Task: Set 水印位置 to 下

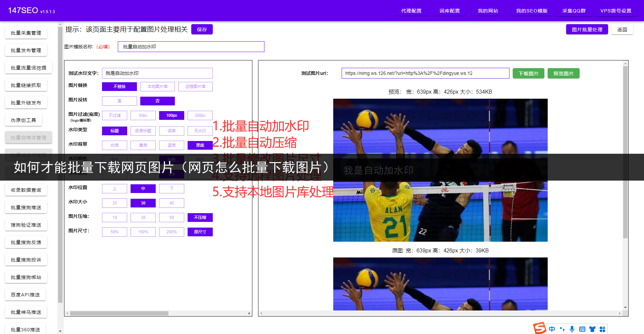Action: click(171, 189)
